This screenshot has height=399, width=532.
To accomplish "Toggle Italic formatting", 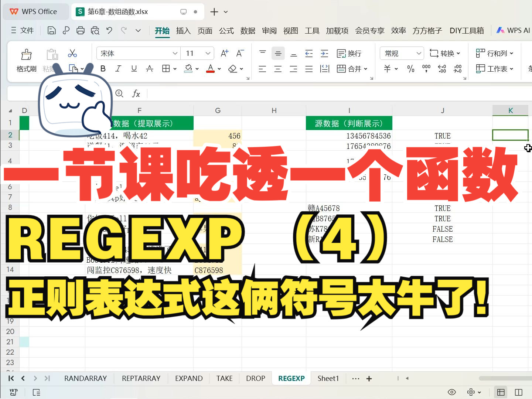I will [x=118, y=69].
